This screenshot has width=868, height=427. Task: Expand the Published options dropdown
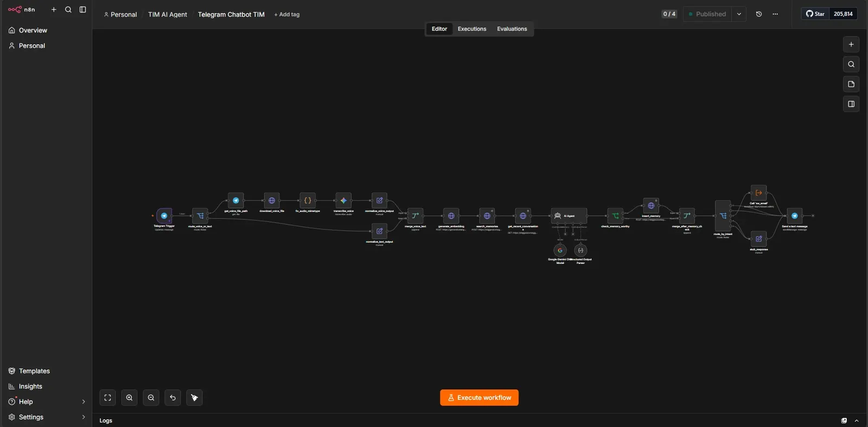coord(739,14)
